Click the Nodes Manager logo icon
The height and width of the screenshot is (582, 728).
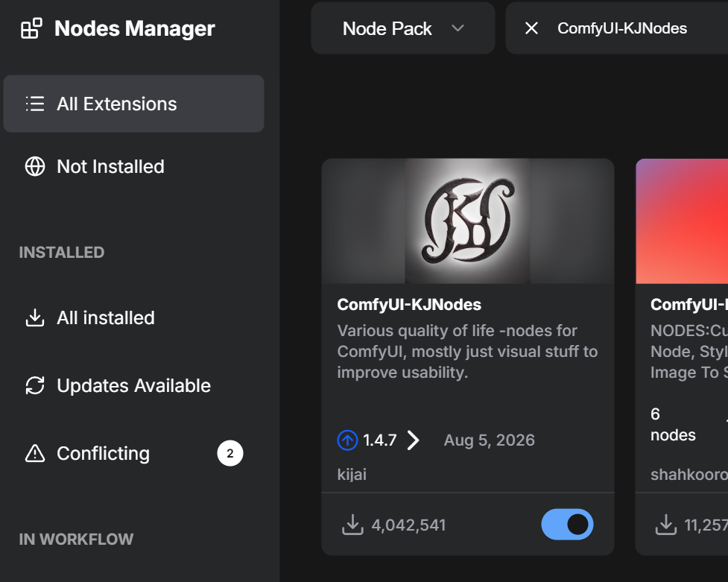(31, 28)
